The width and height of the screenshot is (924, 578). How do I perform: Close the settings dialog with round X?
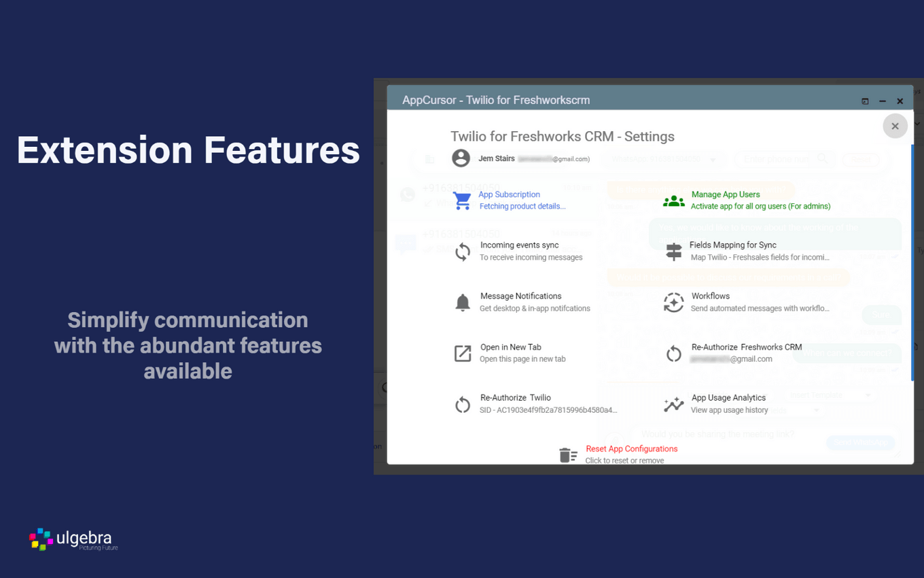(x=895, y=126)
